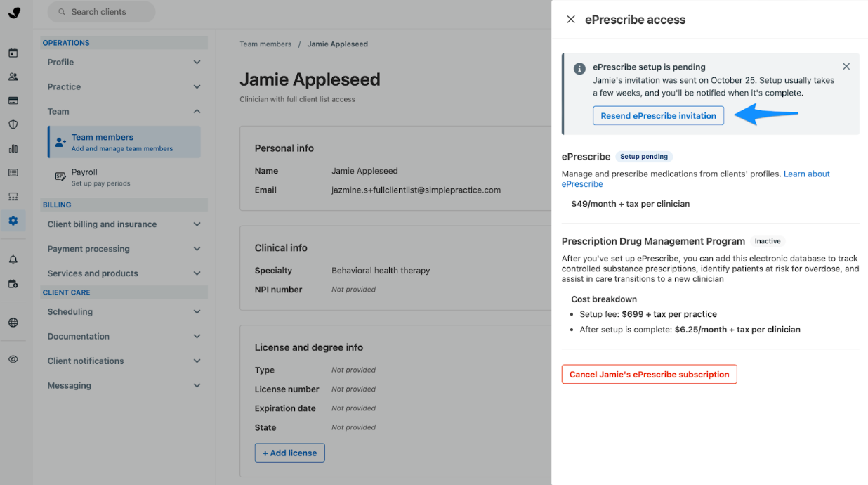Open the Billing credit card icon
Image resolution: width=868 pixels, height=485 pixels.
point(13,101)
